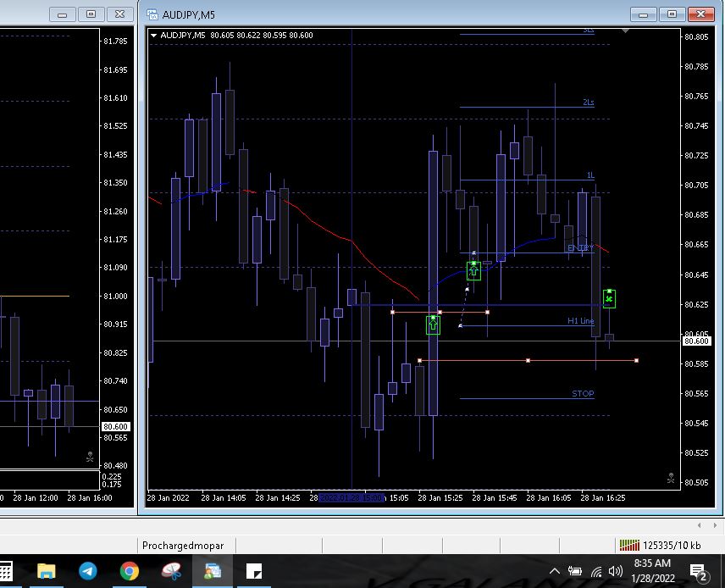
Task: Open File Explorer from the taskbar
Action: tap(46, 571)
